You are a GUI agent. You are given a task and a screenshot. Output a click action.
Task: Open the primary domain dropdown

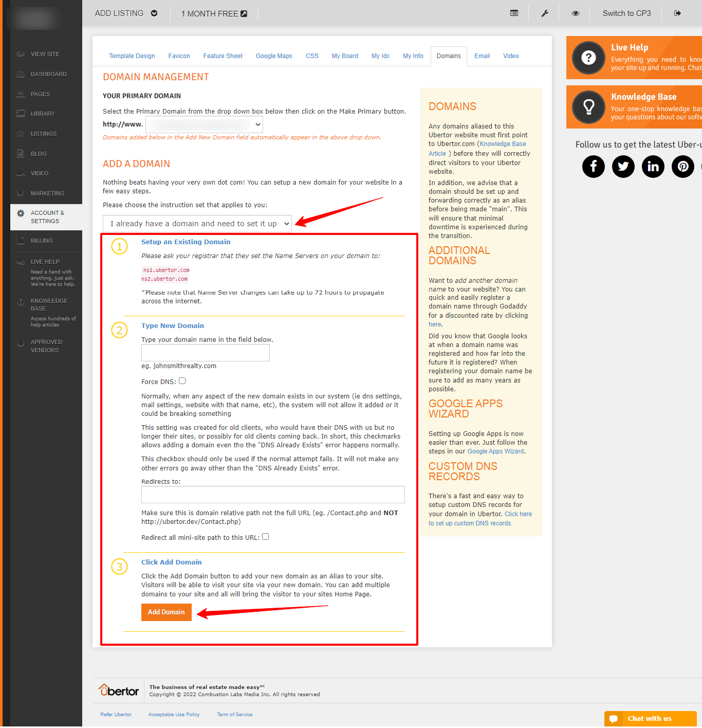[205, 124]
